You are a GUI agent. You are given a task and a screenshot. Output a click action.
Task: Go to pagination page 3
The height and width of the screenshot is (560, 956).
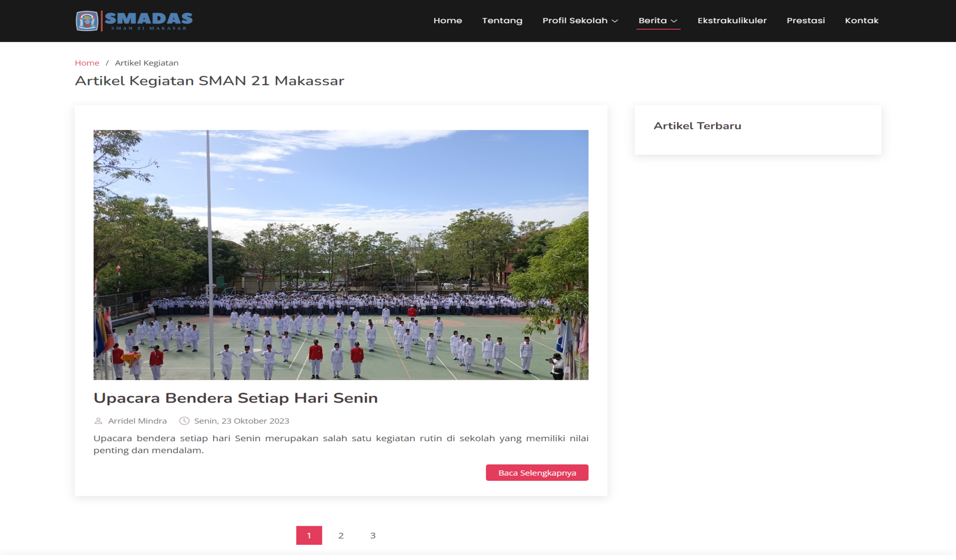[373, 535]
